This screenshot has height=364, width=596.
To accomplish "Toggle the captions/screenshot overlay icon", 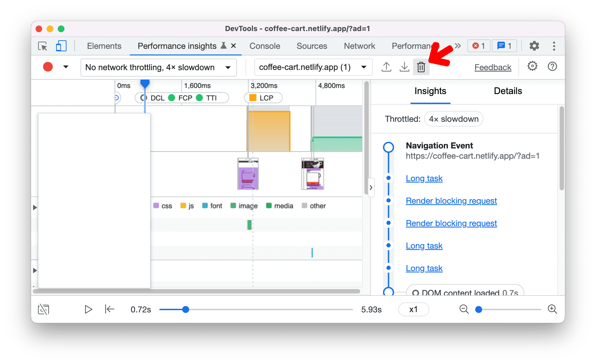I will point(43,309).
